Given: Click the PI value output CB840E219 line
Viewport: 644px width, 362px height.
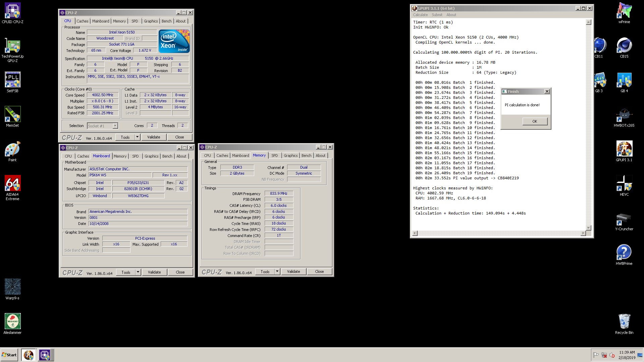Looking at the screenshot, I should [467, 178].
